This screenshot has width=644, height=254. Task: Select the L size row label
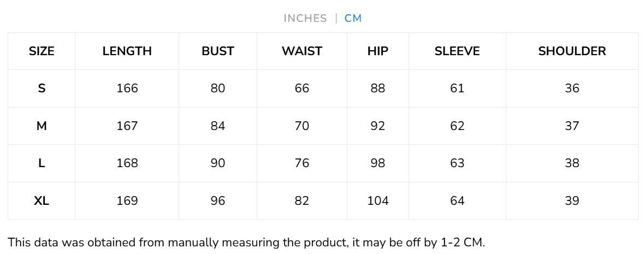coord(42,163)
